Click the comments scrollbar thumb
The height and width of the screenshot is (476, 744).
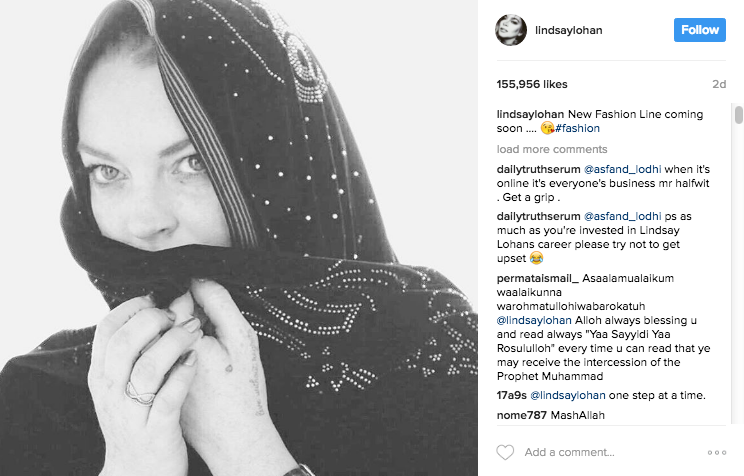pyautogui.click(x=739, y=115)
